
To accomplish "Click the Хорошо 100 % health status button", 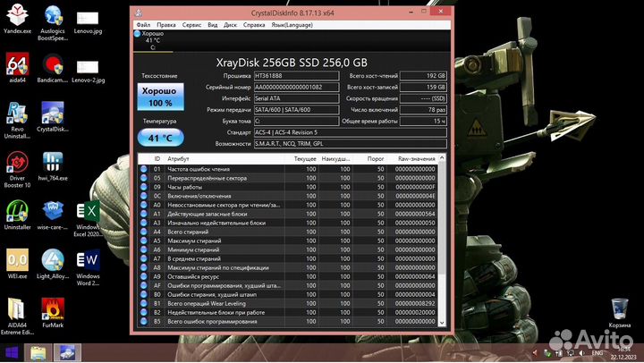I will coord(161,97).
